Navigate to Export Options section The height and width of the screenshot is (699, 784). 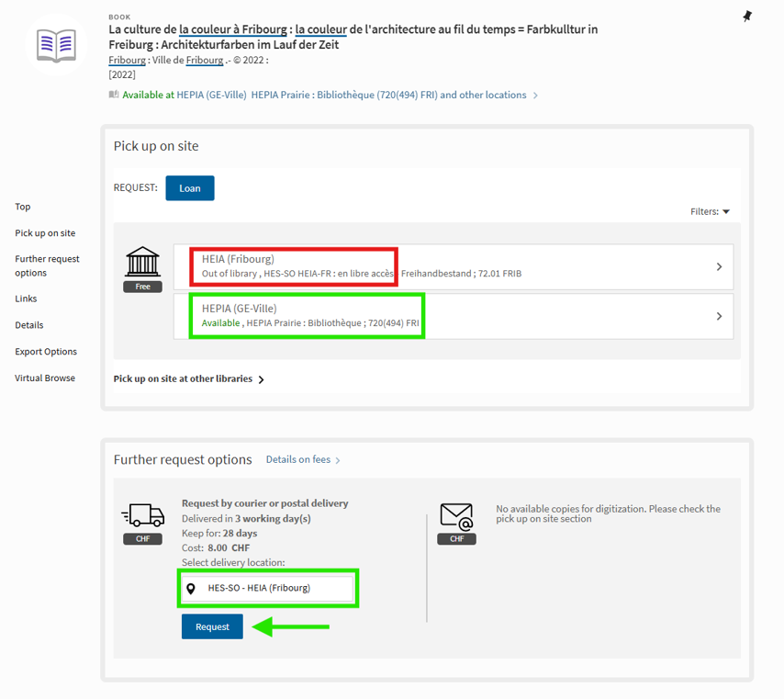tap(46, 352)
